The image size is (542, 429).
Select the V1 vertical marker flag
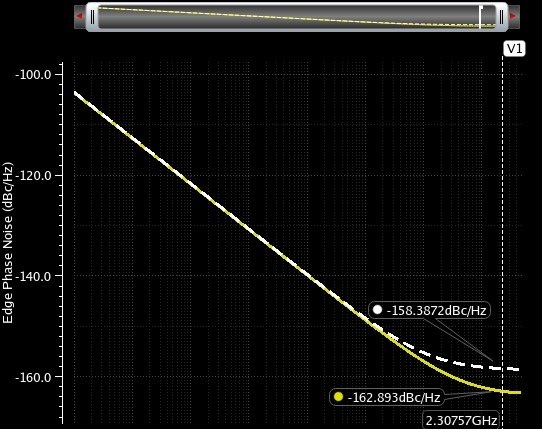tap(514, 49)
